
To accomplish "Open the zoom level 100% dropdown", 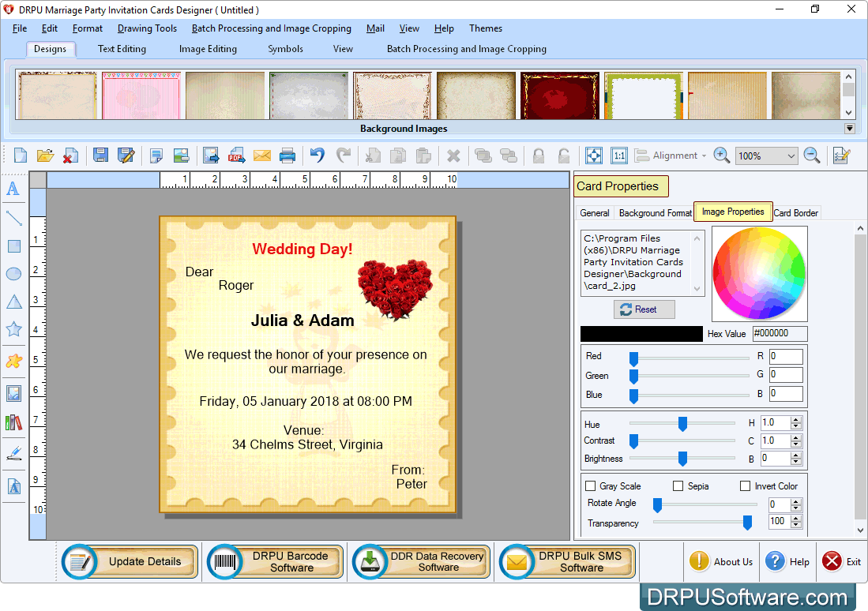I will click(791, 156).
